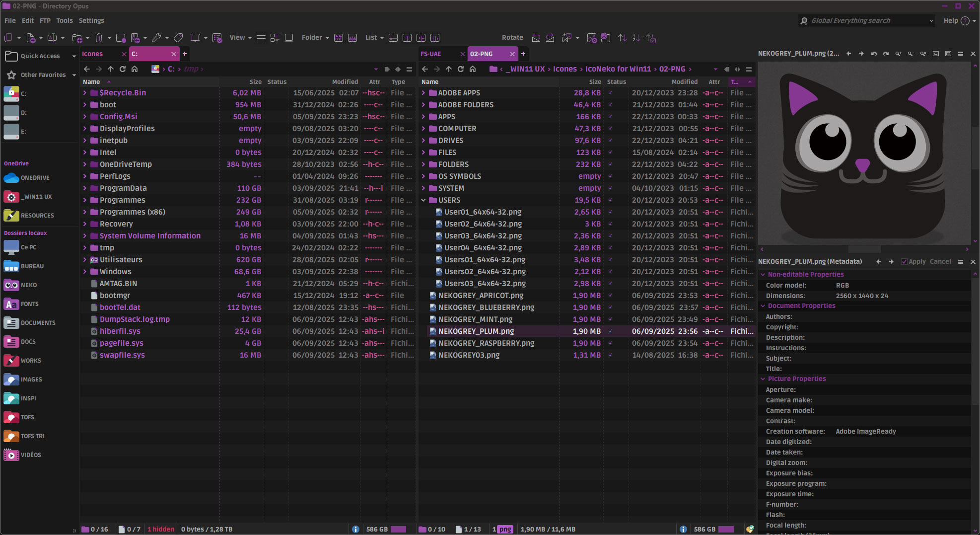Screen dimensions: 980x535
Task: Toggle the 1 hidden filter in status bar
Action: pos(161,529)
